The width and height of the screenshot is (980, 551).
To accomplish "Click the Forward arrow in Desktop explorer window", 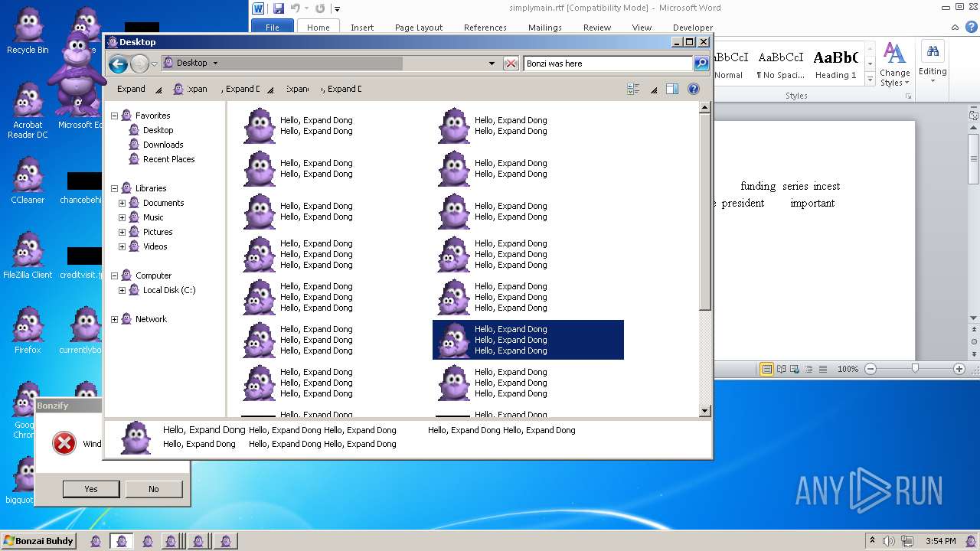I will pos(139,64).
